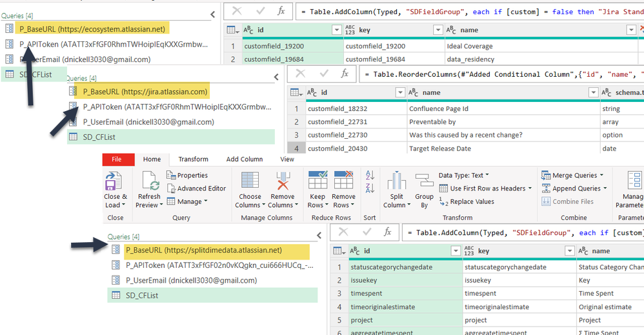Click the Refresh Preview icon

[150, 181]
